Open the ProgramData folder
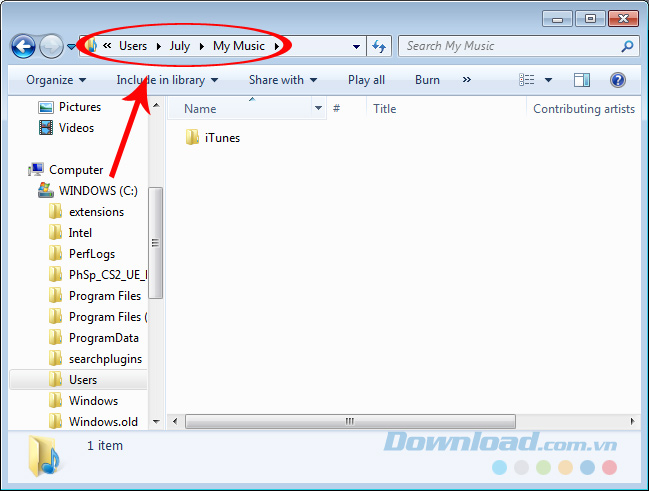Screen dimensions: 649x491 (x=103, y=338)
